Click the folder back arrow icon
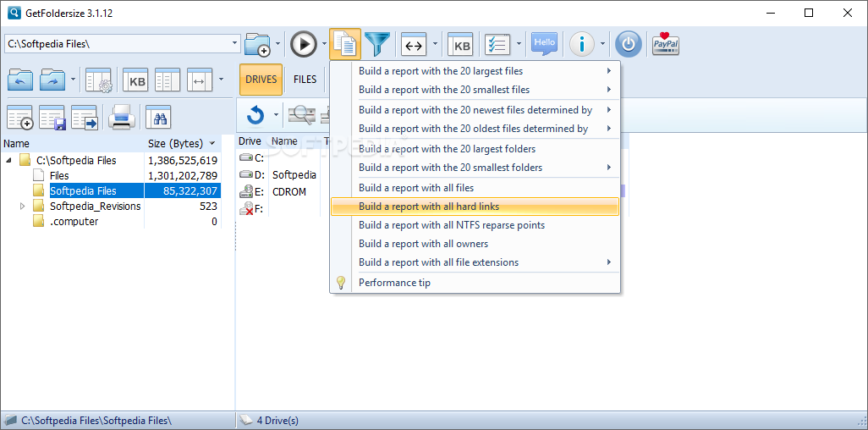Image resolution: width=868 pixels, height=430 pixels. point(20,80)
